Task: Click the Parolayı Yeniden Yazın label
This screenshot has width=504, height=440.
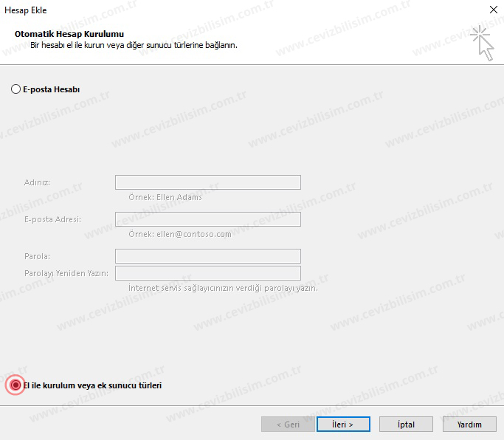Action: point(66,273)
